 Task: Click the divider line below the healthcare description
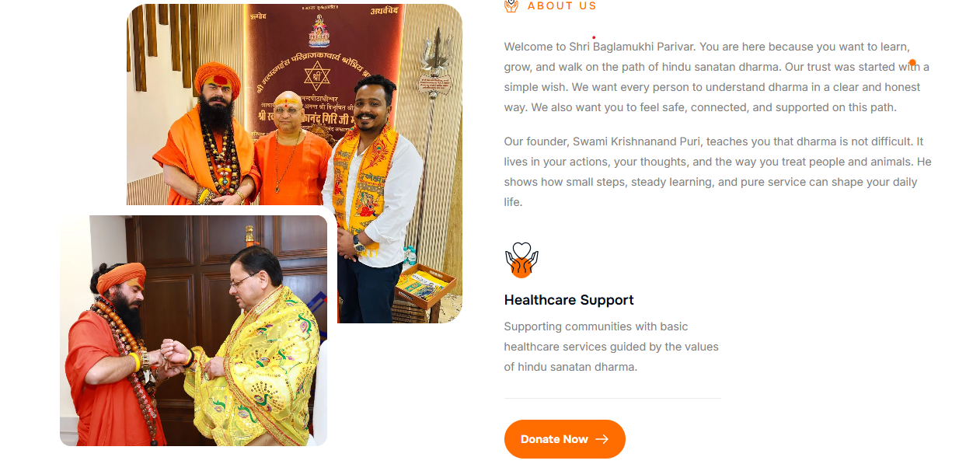pyautogui.click(x=612, y=398)
